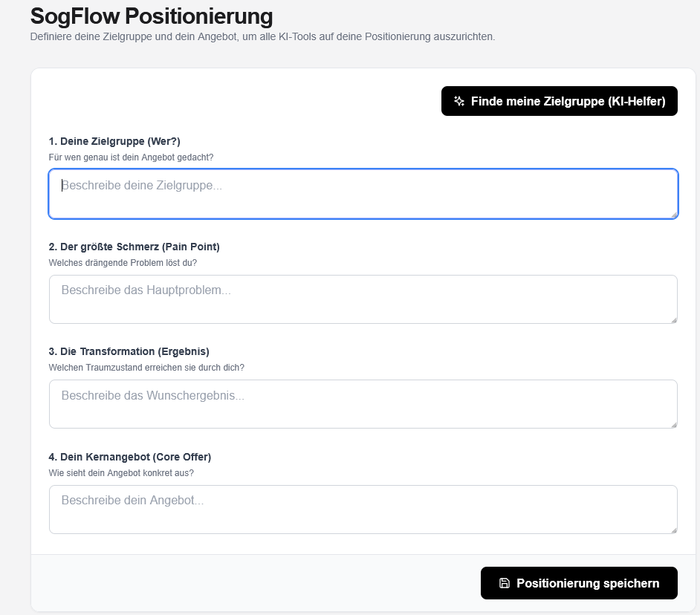Click the label 3. Die Transformation (Ergebnis)
700x615 pixels.
pos(129,351)
